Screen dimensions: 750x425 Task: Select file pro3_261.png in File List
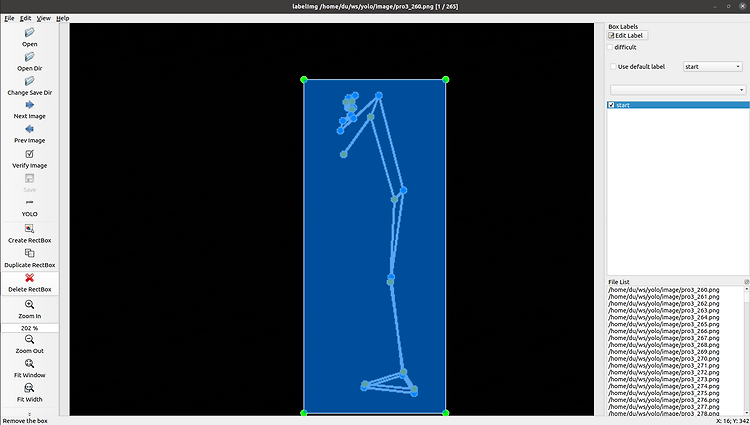663,297
